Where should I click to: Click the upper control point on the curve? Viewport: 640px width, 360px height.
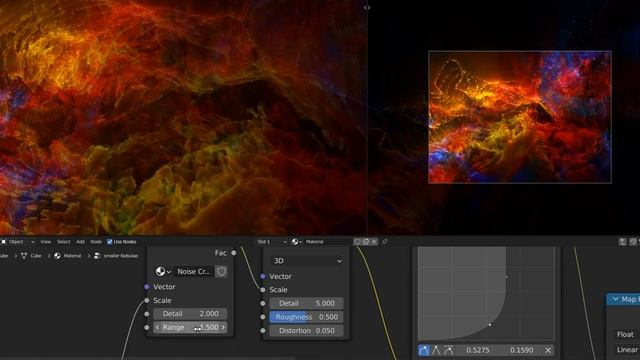[506, 277]
